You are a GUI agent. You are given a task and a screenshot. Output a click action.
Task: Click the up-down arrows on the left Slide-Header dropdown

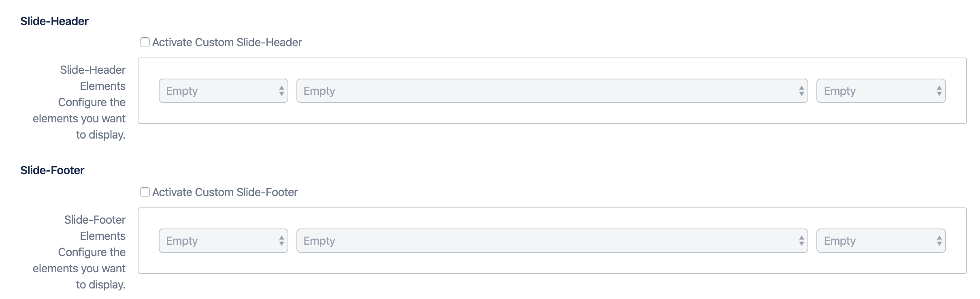[281, 91]
